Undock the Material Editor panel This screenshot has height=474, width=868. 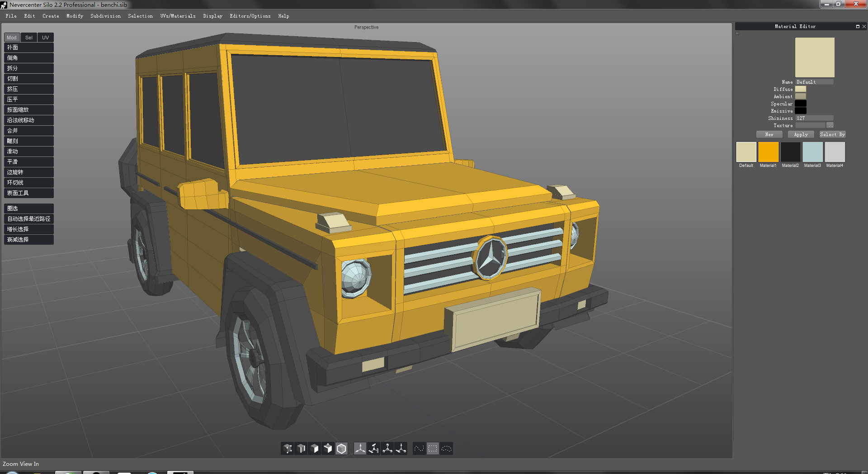(858, 27)
